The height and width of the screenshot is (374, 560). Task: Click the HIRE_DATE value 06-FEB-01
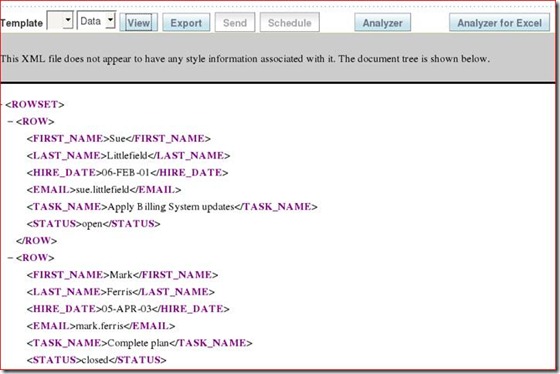(126, 173)
